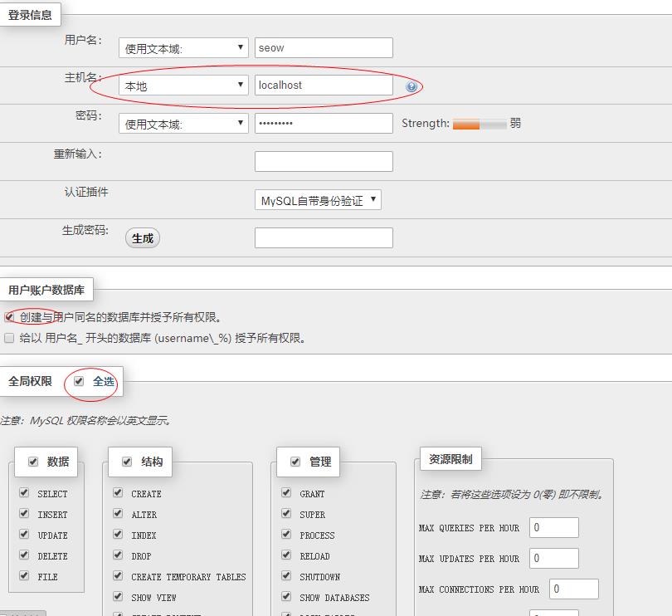Open the 本地 hostname dropdown
672x616 pixels.
pos(183,85)
